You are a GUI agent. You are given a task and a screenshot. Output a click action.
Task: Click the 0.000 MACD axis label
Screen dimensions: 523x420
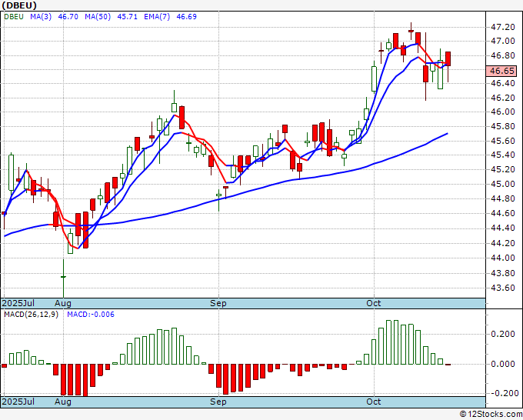pos(503,364)
